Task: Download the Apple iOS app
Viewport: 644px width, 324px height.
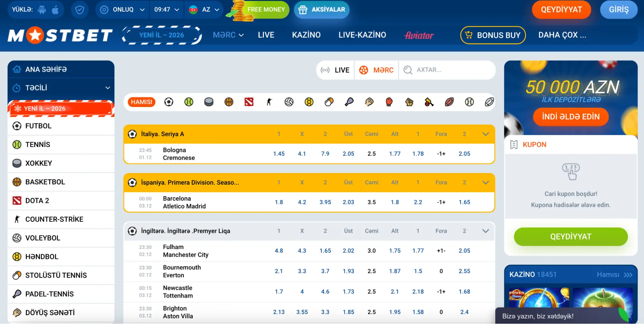Action: [x=55, y=10]
